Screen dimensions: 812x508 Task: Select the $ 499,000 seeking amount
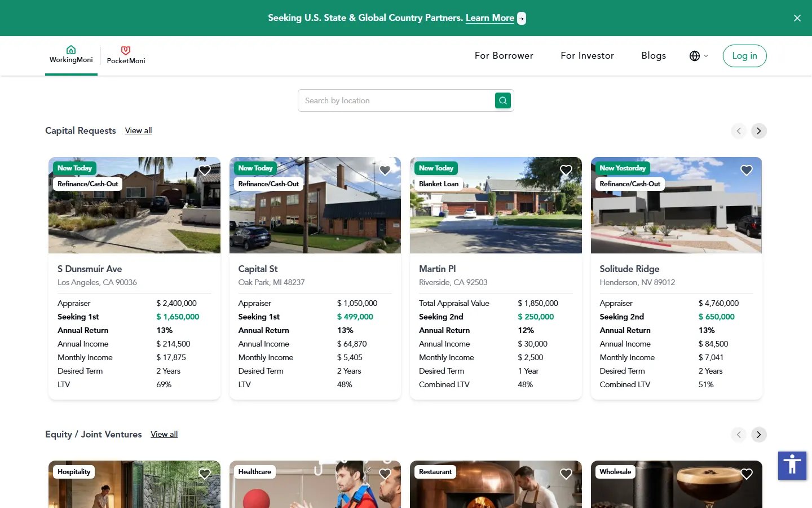pos(355,317)
